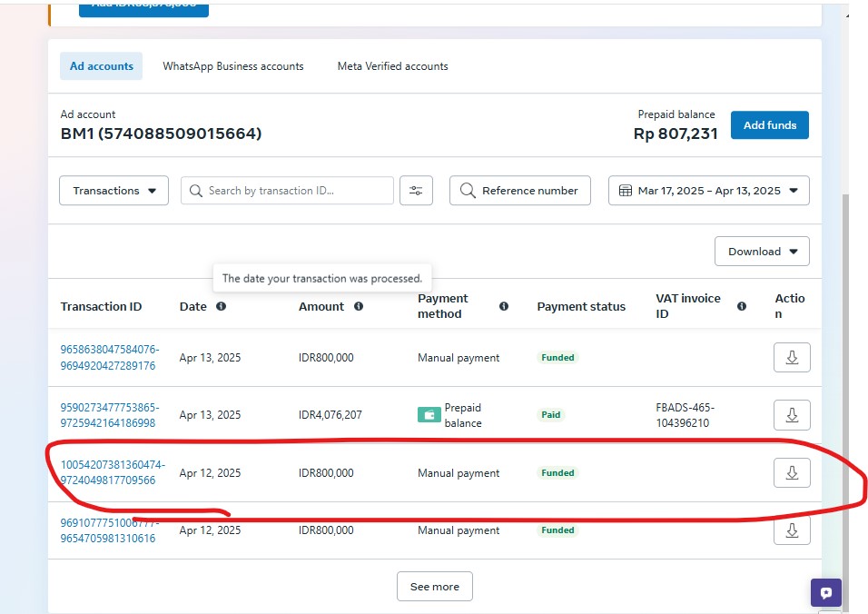The width and height of the screenshot is (868, 614).
Task: Click download icon for Apr 13 Funded transaction
Action: [x=792, y=358]
